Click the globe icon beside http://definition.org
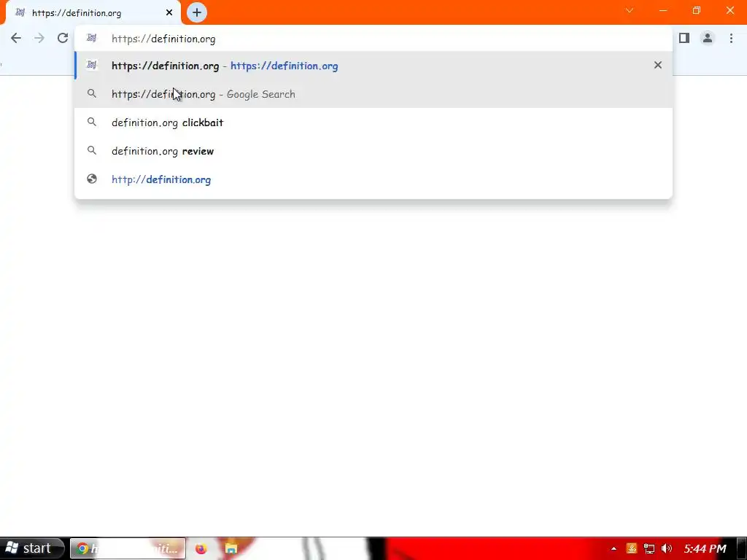747x560 pixels. click(92, 179)
